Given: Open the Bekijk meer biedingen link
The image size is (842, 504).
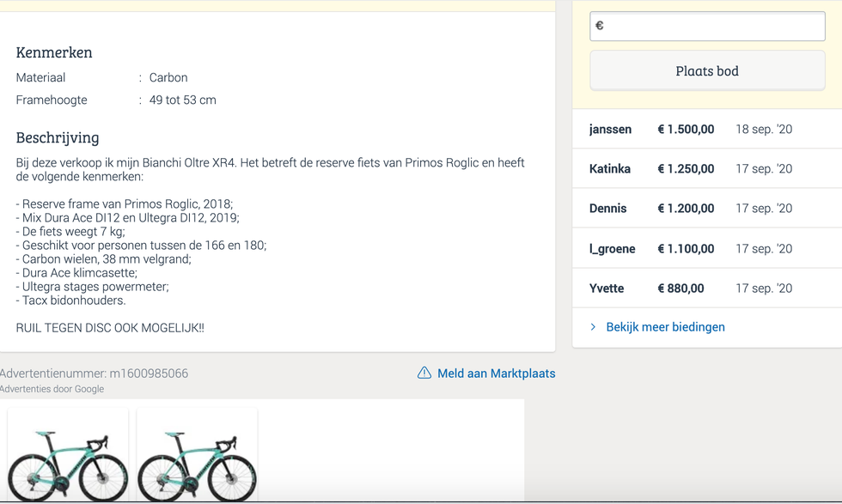Looking at the screenshot, I should pyautogui.click(x=665, y=327).
